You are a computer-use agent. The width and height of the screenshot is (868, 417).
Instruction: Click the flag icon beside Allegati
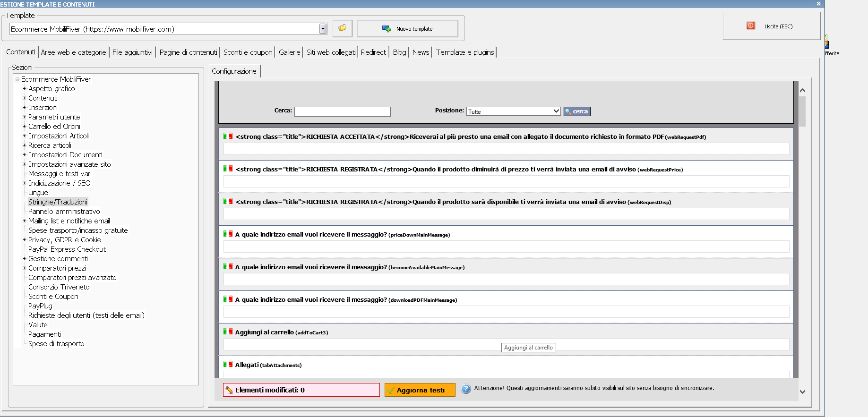click(228, 364)
